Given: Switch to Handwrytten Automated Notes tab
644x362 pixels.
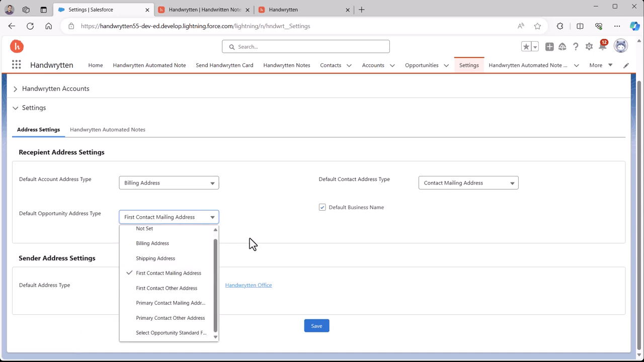Looking at the screenshot, I should (107, 130).
